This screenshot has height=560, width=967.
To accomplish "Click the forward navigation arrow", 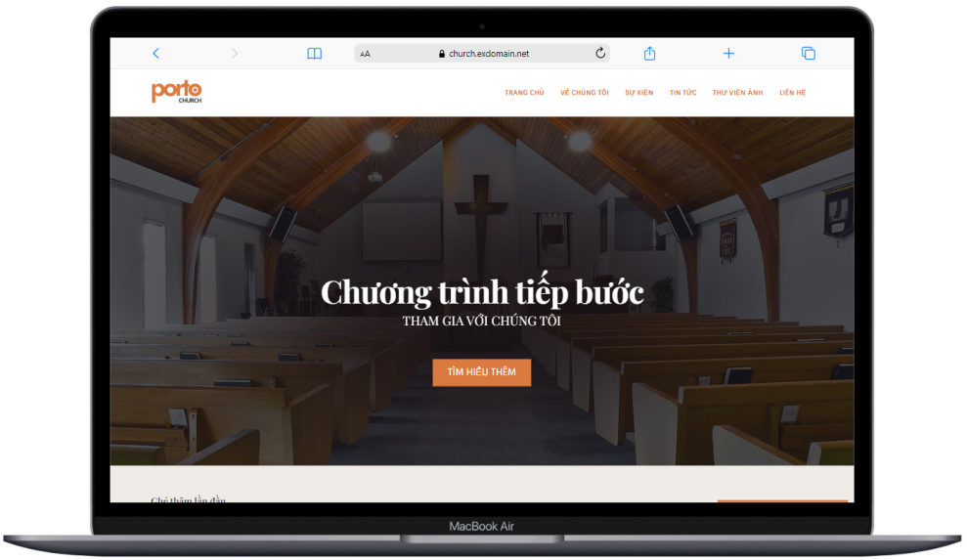I will (x=235, y=54).
